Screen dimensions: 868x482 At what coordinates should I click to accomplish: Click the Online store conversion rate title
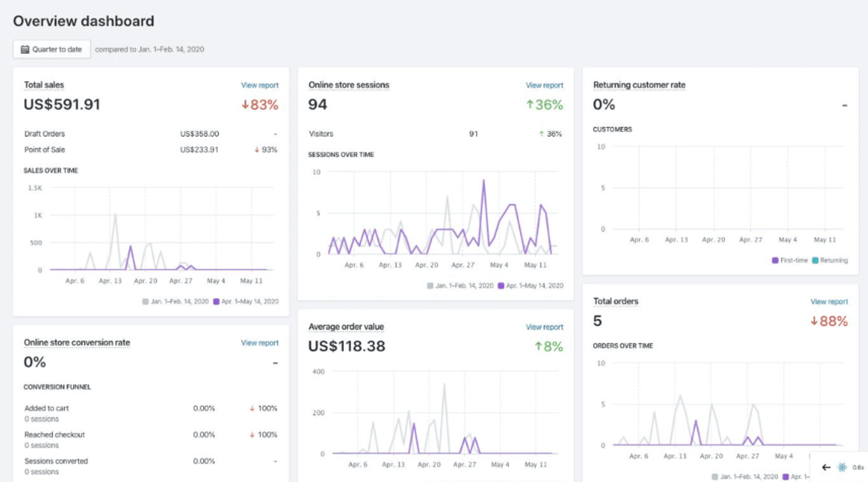point(76,342)
